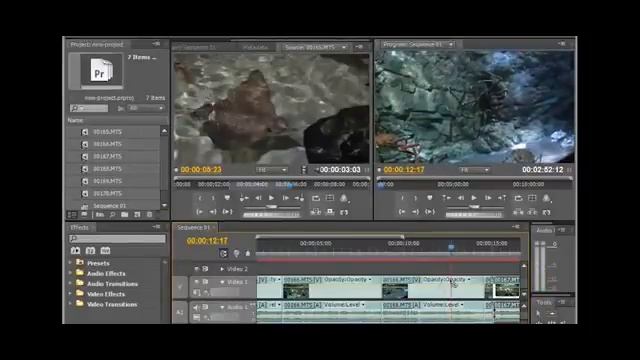Collapse the Video 1 track
The image size is (640, 360).
click(222, 282)
